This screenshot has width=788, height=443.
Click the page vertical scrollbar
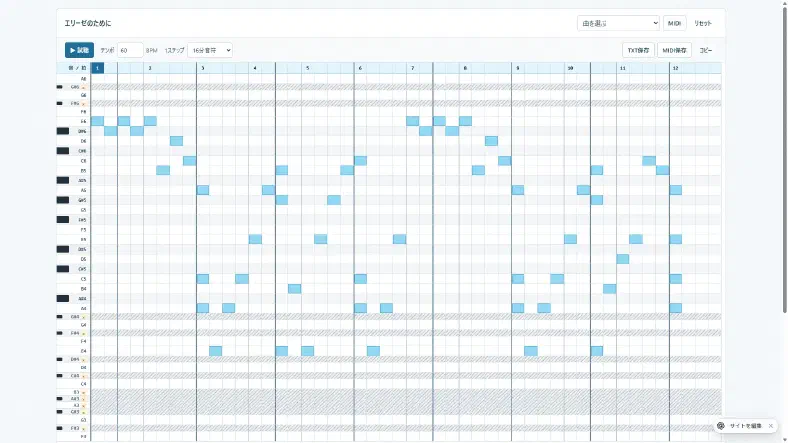coord(784,161)
